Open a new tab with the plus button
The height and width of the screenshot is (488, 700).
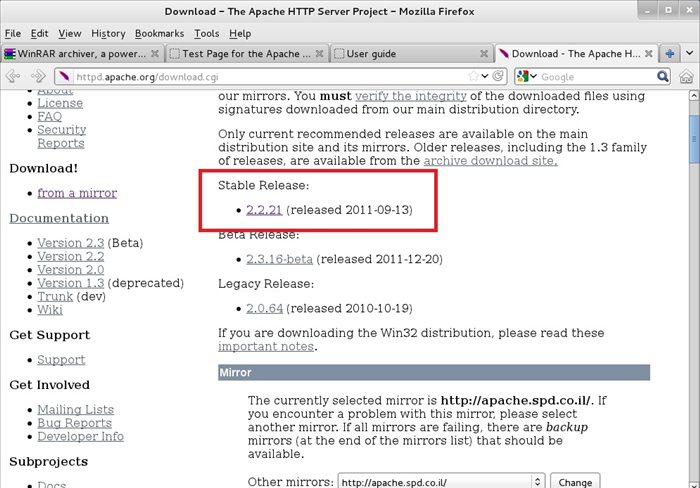669,54
